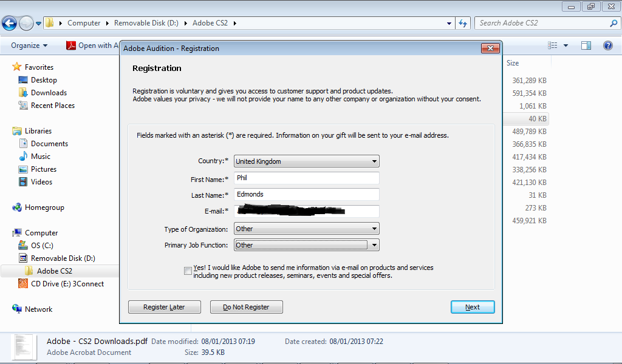Open the Organize menu

click(29, 45)
